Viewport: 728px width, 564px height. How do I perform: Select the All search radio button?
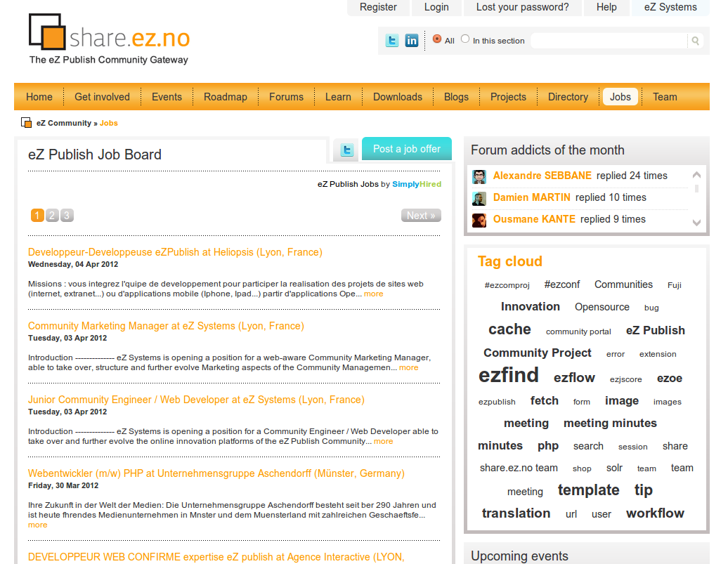(x=437, y=39)
